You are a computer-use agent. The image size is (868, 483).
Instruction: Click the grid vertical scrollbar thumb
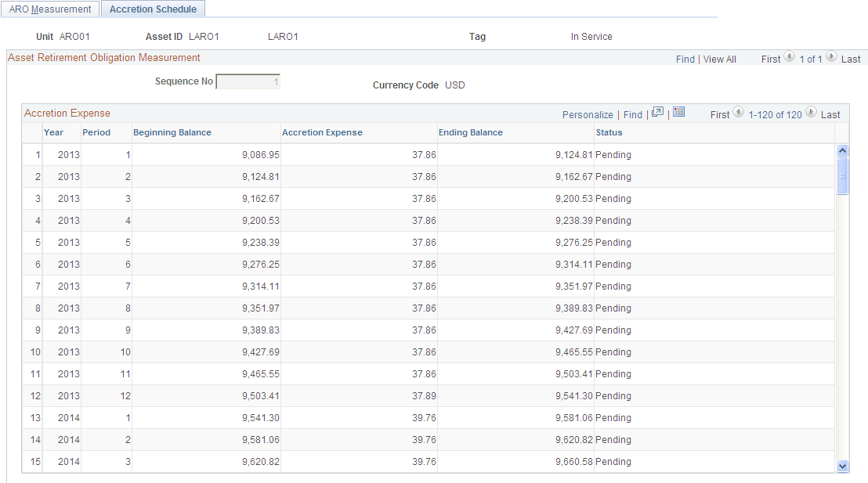point(842,176)
